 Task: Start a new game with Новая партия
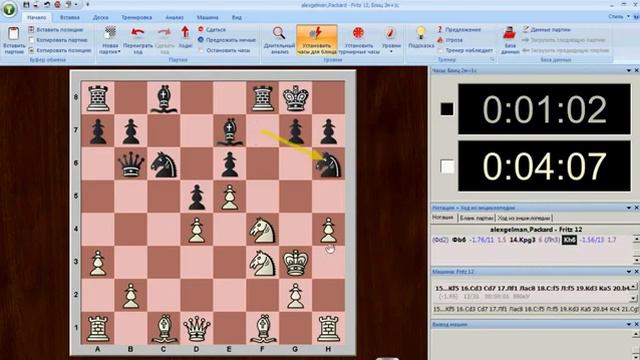[110, 40]
